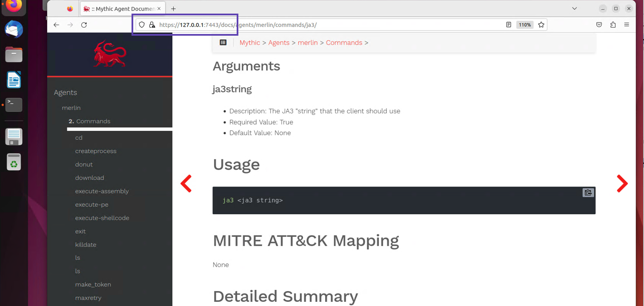The height and width of the screenshot is (306, 644).
Task: Click the URL address bar field
Action: pos(323,25)
